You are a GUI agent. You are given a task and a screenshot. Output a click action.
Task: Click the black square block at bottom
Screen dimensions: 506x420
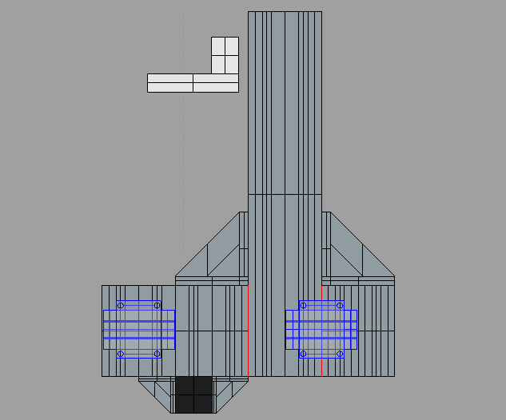[194, 394]
